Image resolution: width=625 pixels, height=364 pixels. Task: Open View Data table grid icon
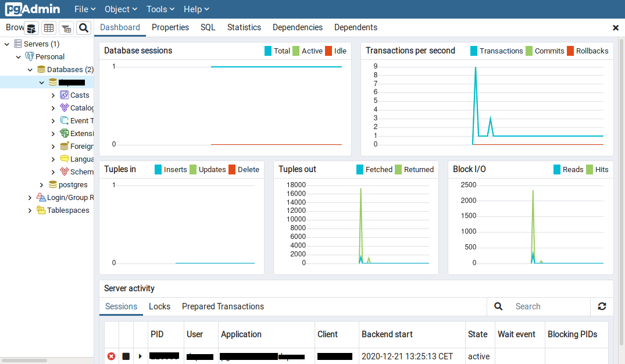[x=49, y=28]
